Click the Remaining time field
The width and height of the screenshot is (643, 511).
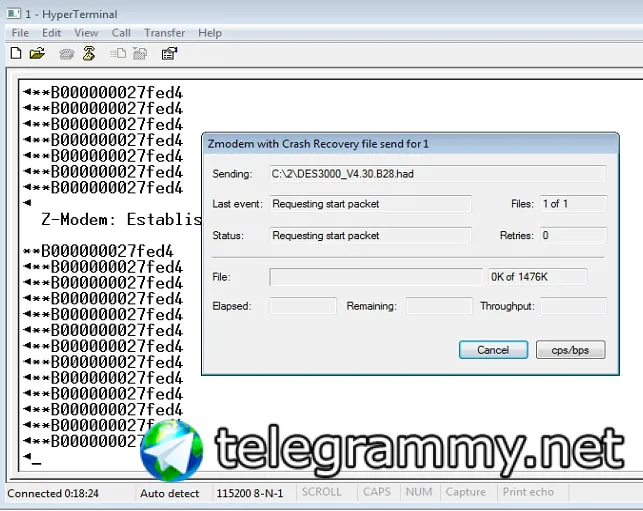[439, 306]
